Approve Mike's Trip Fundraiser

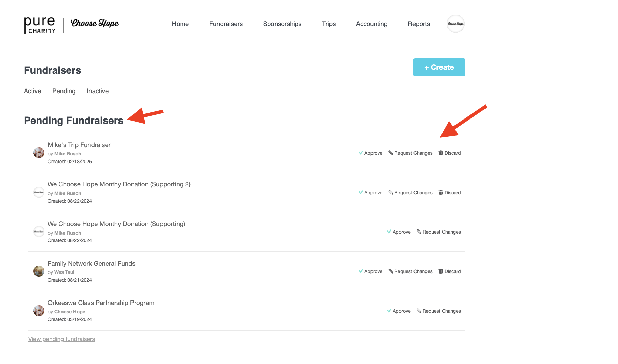(370, 153)
